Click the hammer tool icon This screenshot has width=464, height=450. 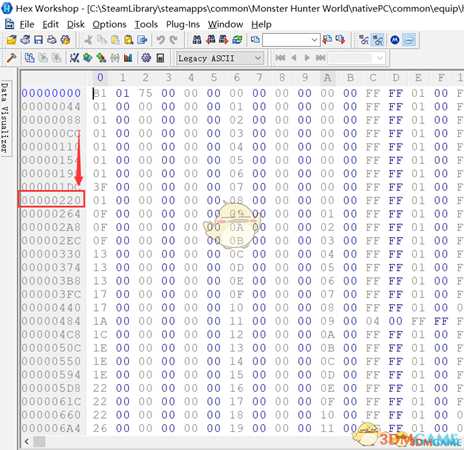click(12, 58)
